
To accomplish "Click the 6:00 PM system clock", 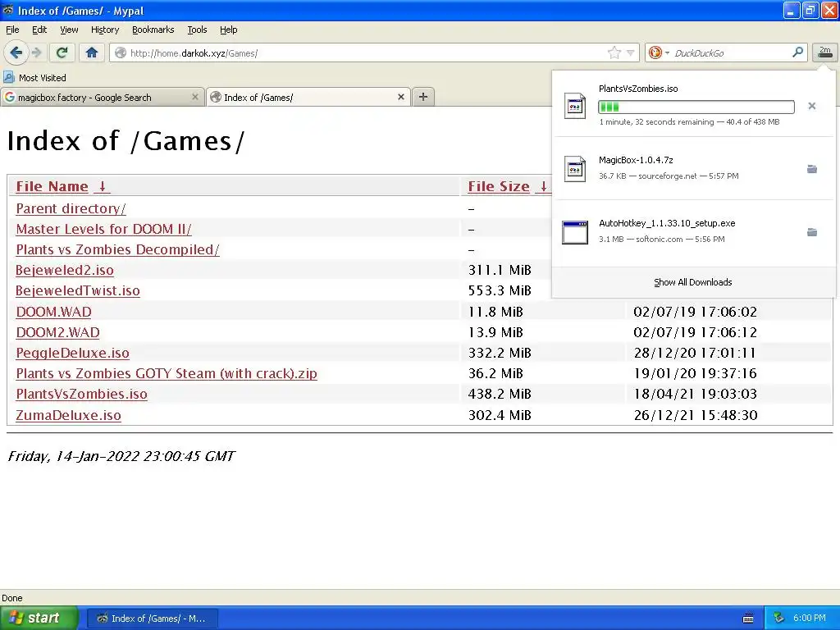I will (x=810, y=619).
